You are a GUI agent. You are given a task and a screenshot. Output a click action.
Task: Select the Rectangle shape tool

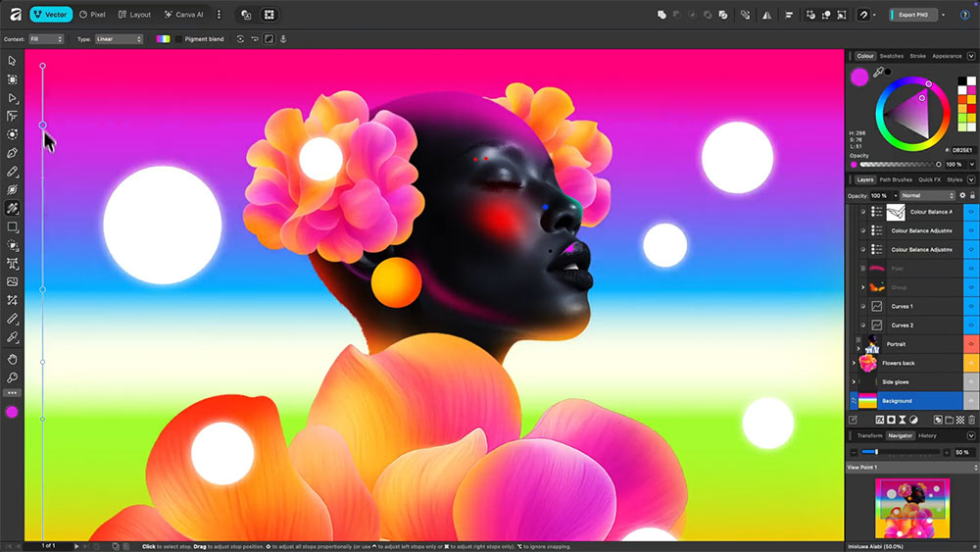point(12,226)
